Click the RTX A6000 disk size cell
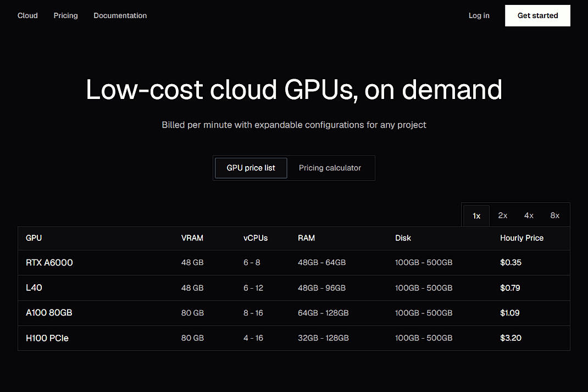The image size is (588, 392). point(424,263)
